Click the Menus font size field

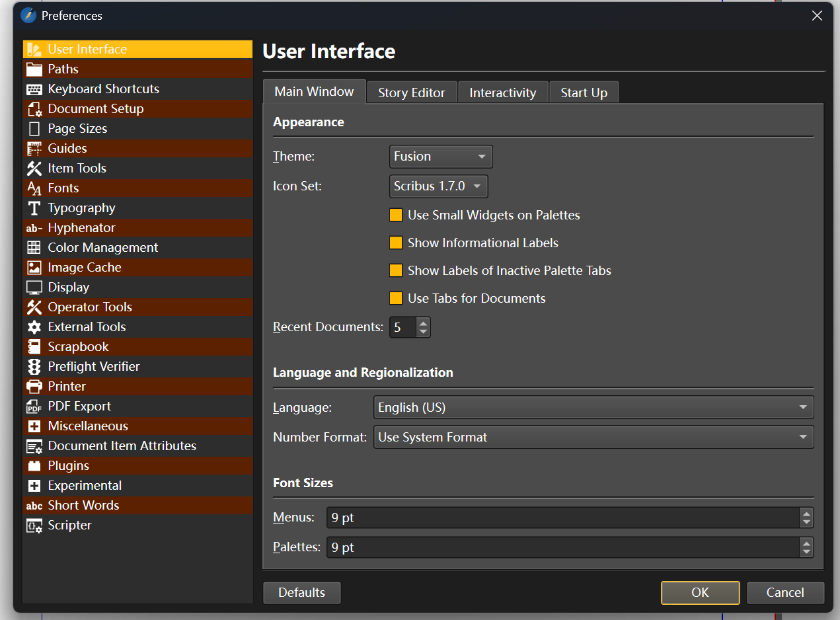(562, 518)
